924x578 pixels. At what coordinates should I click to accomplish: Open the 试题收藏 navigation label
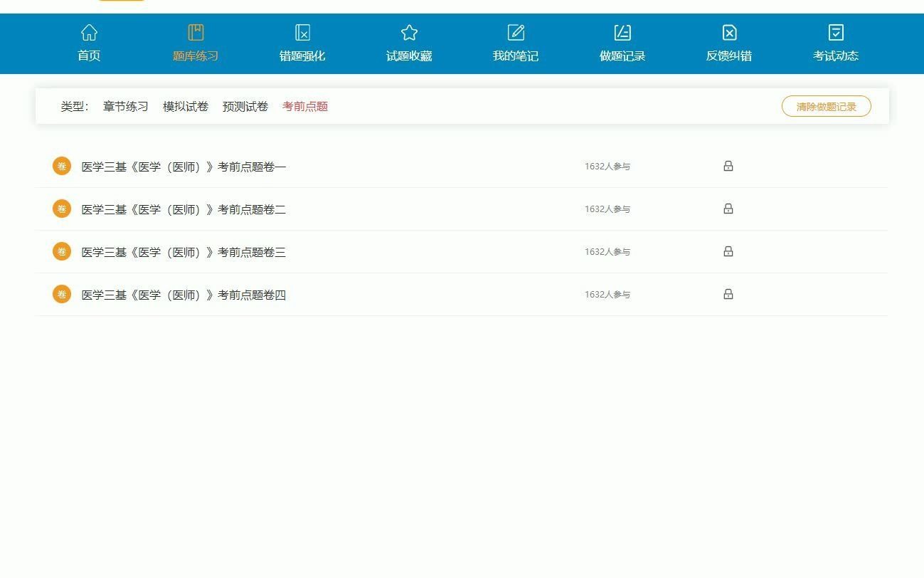tap(409, 56)
